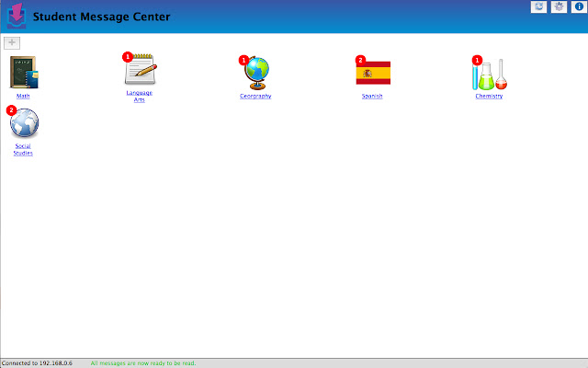Open the Math chalkboard icon
Screen dimensions: 588x368
point(24,72)
